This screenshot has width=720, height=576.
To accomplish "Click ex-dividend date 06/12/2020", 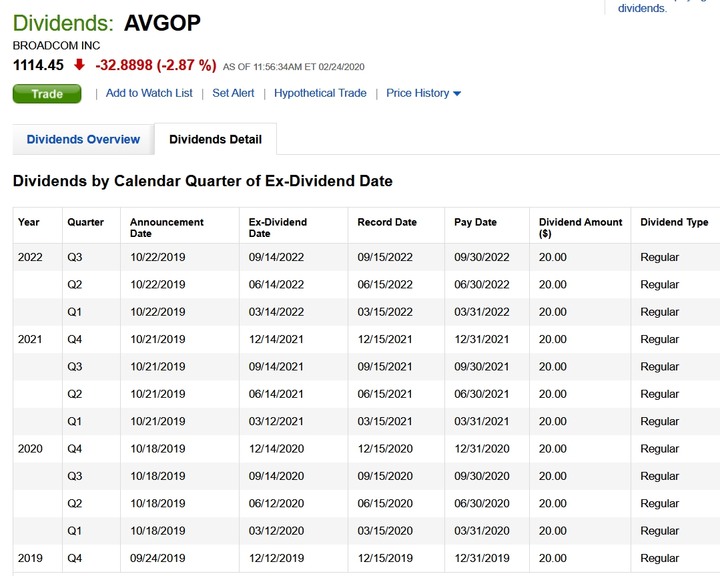I will tap(276, 503).
